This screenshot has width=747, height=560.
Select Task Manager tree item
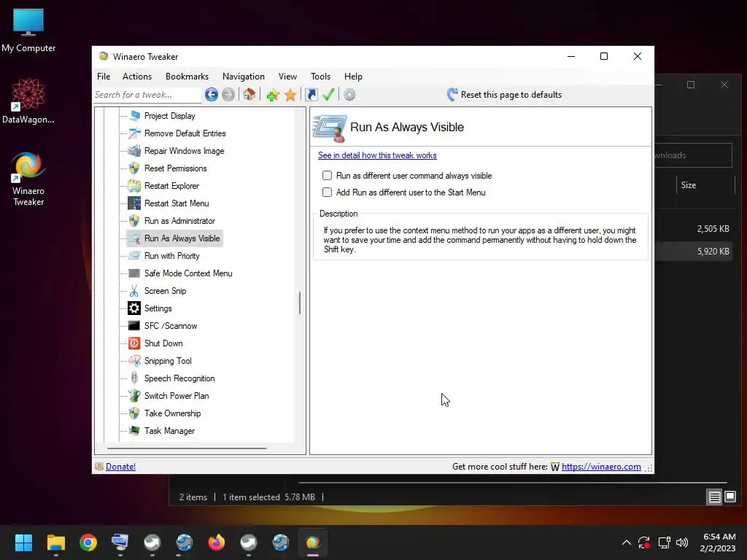tap(169, 431)
